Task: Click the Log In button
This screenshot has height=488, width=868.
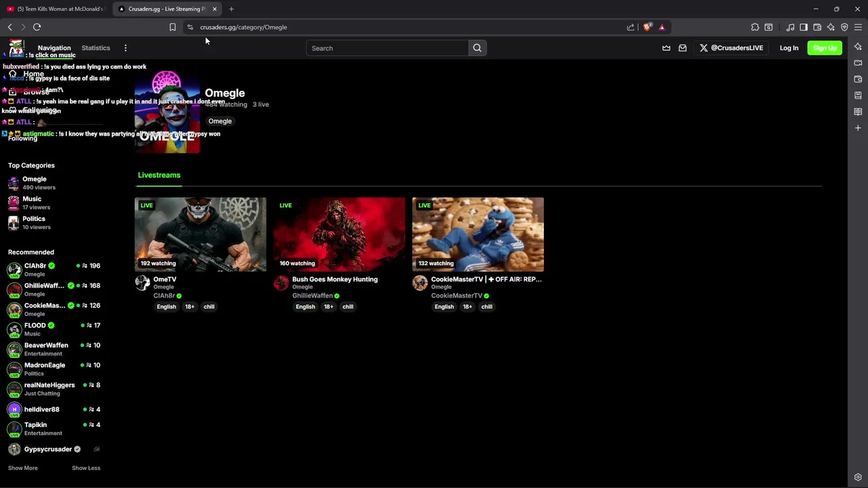Action: coord(789,48)
